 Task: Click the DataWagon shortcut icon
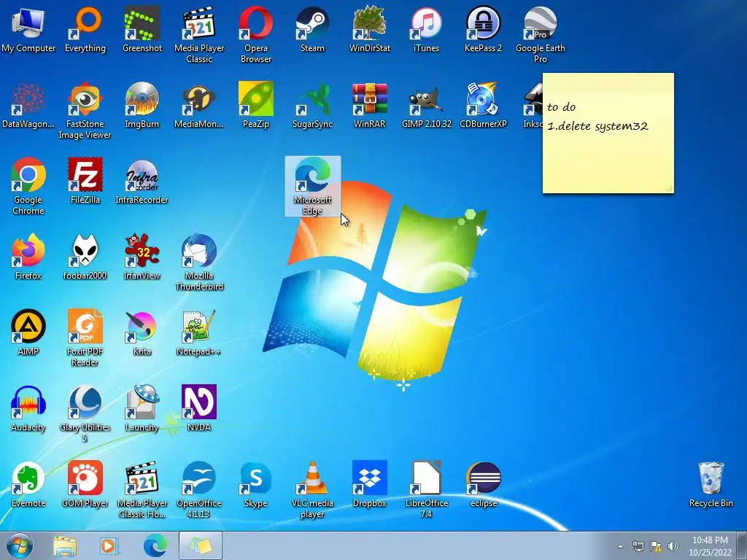tap(28, 105)
